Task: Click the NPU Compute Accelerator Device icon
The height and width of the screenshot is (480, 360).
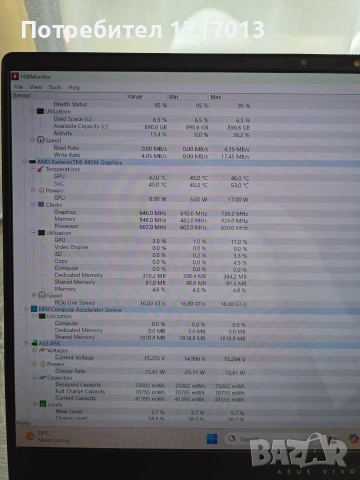Action: pos(34,309)
